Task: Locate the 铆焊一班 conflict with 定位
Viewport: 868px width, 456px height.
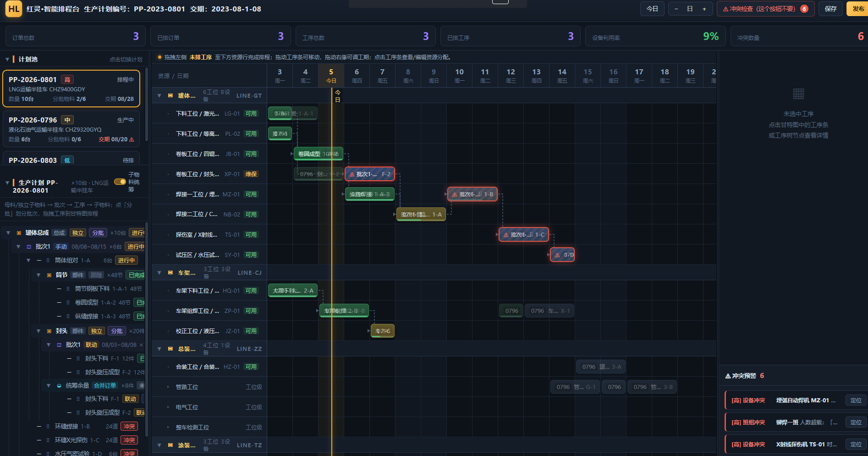Action: [x=856, y=423]
